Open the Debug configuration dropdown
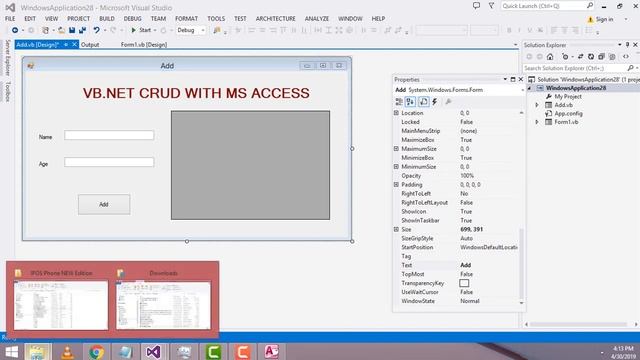 pos(191,30)
